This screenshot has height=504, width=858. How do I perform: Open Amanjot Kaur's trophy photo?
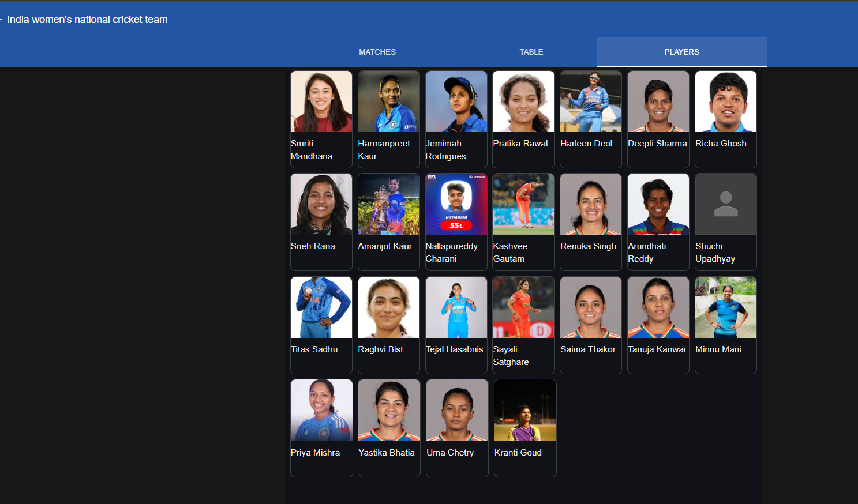tap(389, 204)
